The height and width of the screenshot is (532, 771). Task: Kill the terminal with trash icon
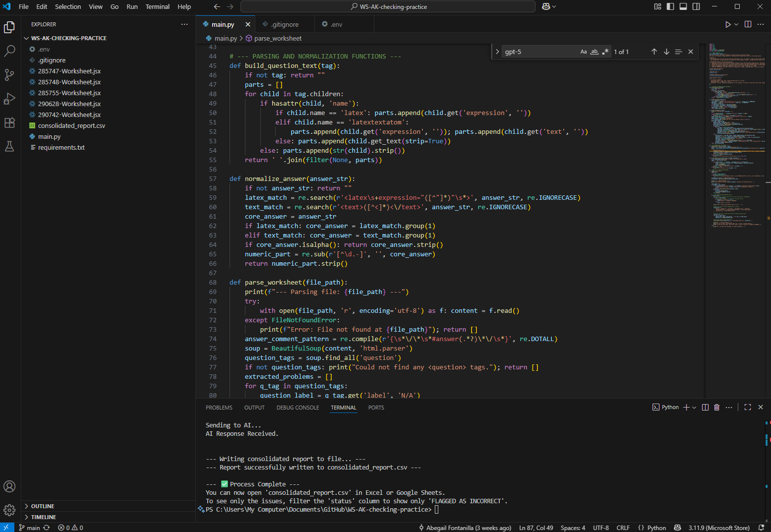(x=716, y=407)
